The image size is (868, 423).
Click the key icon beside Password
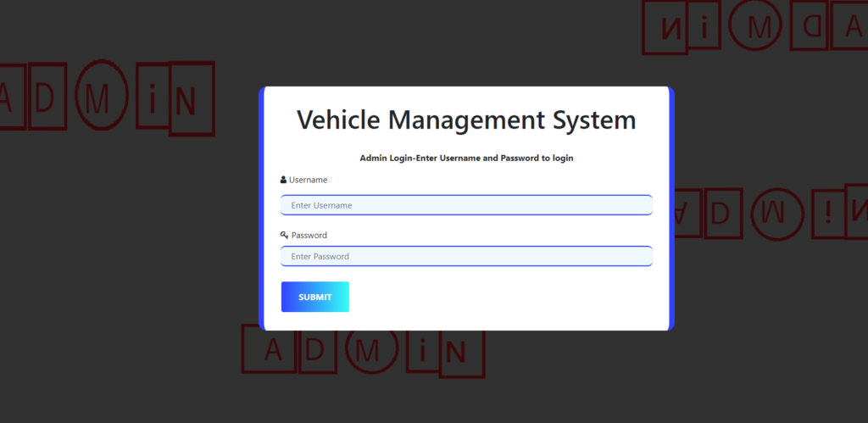pos(285,235)
